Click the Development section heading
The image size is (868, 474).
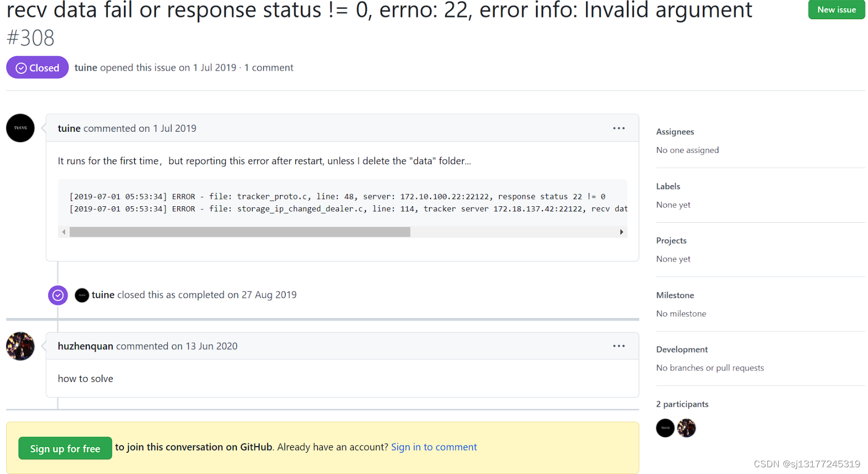tap(682, 349)
